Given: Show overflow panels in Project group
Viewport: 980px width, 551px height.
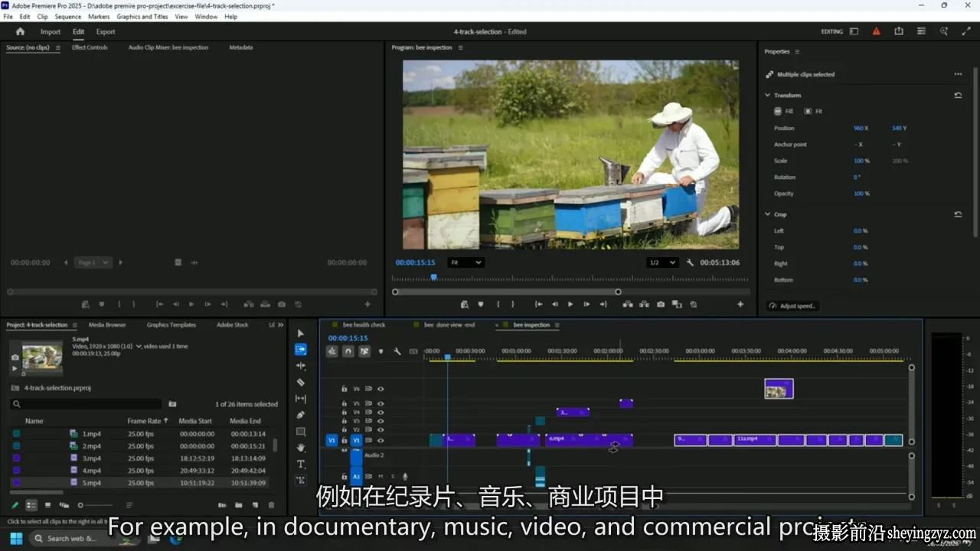Looking at the screenshot, I should (280, 324).
